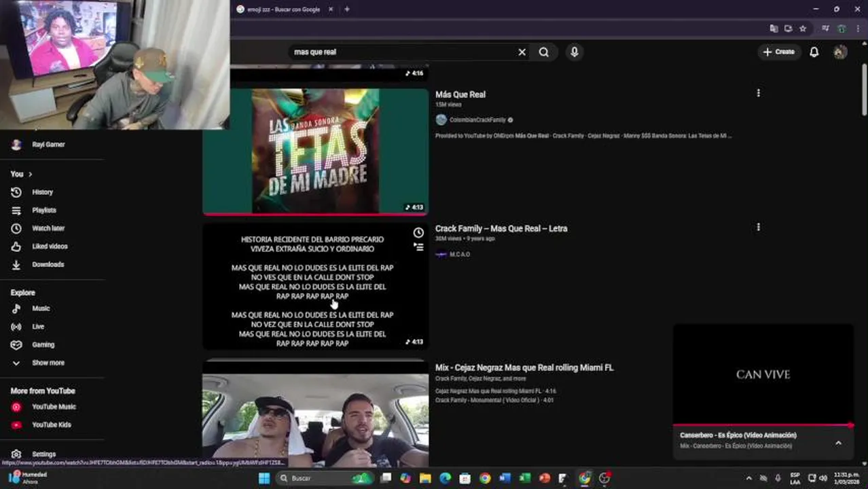This screenshot has width=868, height=489.
Task: Play the lyrics video thumbnail
Action: (316, 287)
